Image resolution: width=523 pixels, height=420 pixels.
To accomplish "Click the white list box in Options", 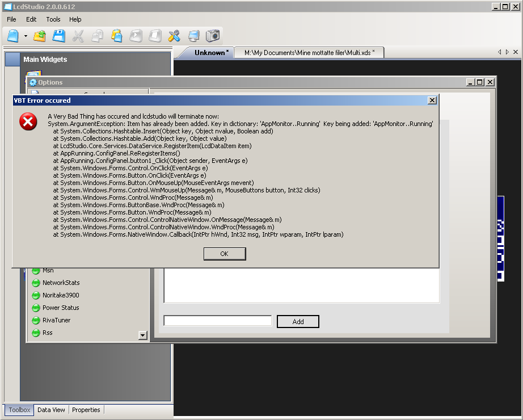I will 302,285.
